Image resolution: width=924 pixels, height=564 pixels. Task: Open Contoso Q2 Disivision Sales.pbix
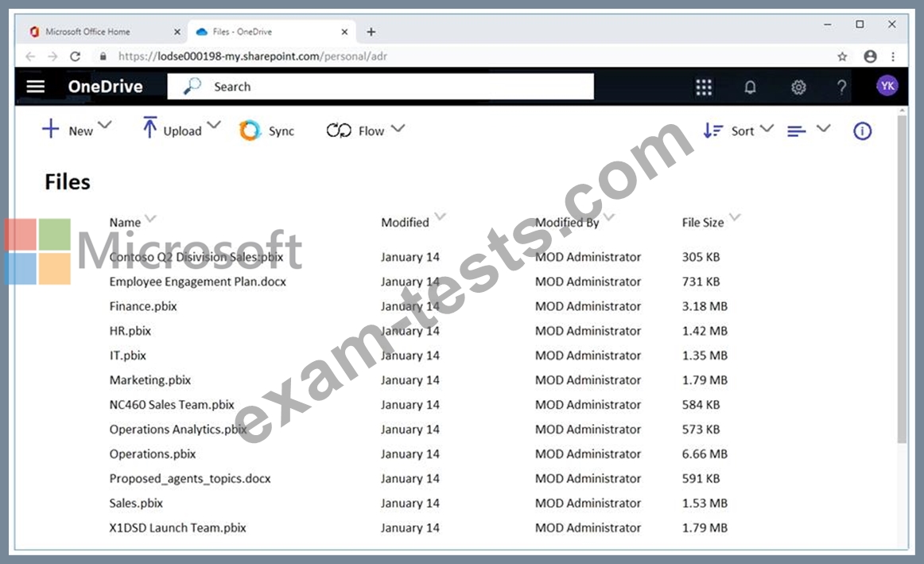coord(196,257)
